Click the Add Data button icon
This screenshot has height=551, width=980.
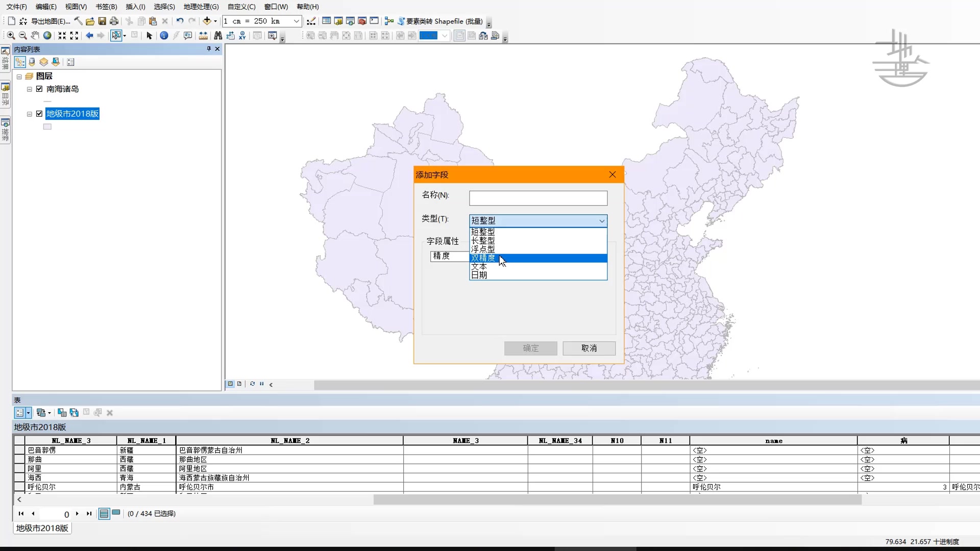click(x=207, y=21)
